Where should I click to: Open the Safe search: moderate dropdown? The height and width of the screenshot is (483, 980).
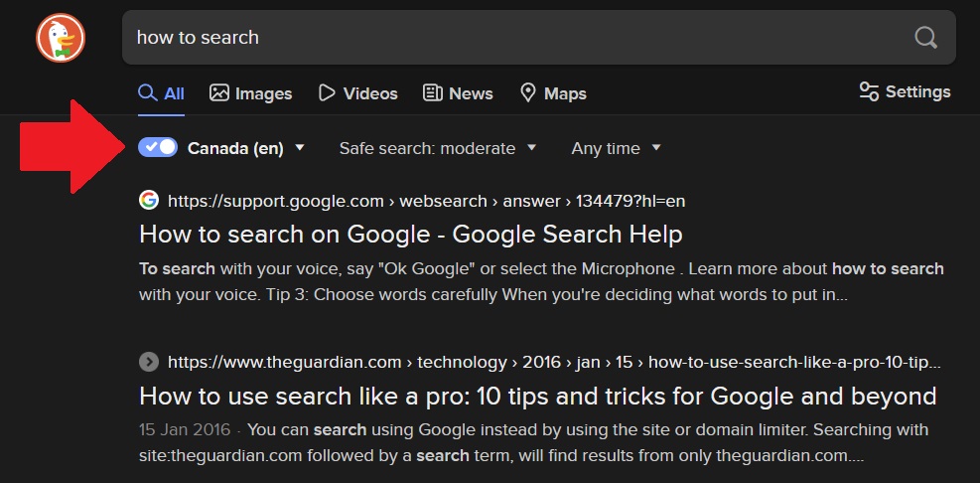pyautogui.click(x=437, y=148)
